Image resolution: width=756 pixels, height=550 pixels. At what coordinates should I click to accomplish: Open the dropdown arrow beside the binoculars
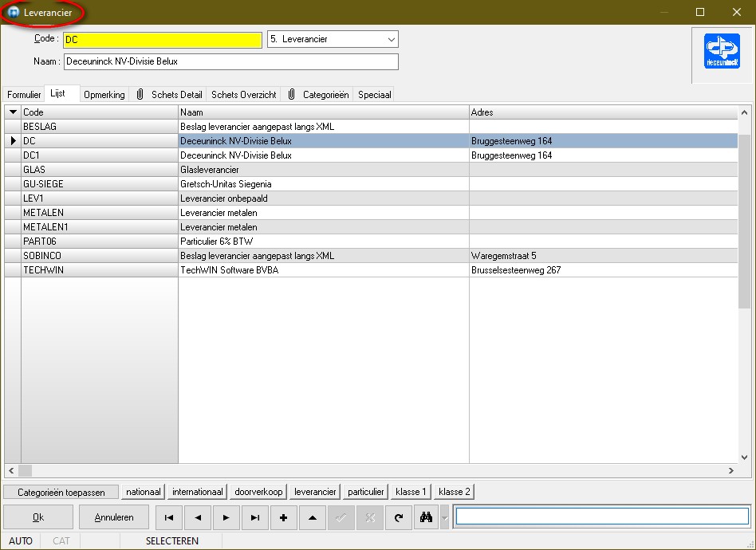pos(444,517)
